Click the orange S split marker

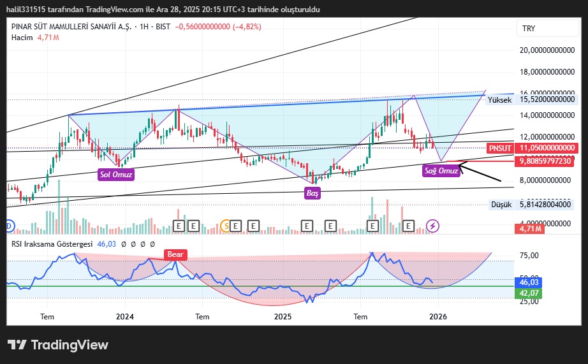click(225, 226)
